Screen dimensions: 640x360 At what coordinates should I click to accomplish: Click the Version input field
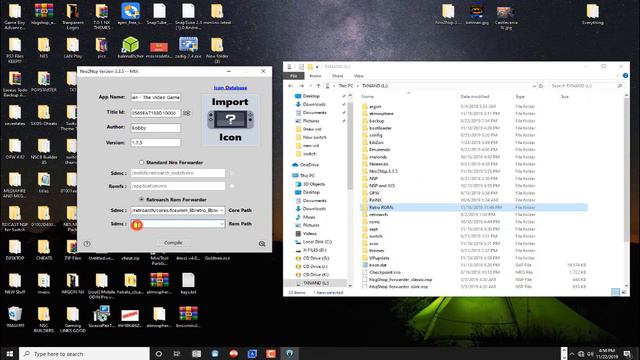(x=156, y=142)
